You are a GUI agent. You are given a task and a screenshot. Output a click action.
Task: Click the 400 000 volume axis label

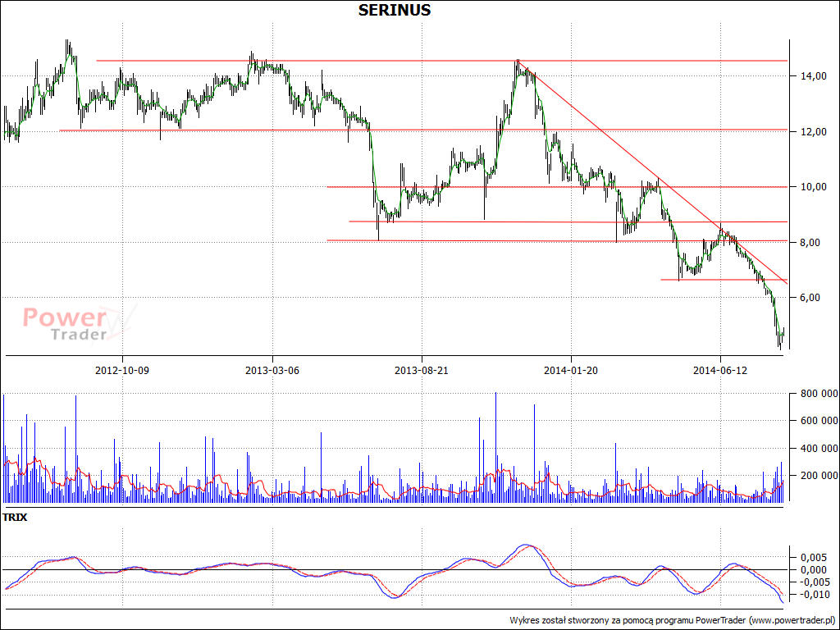click(x=819, y=449)
